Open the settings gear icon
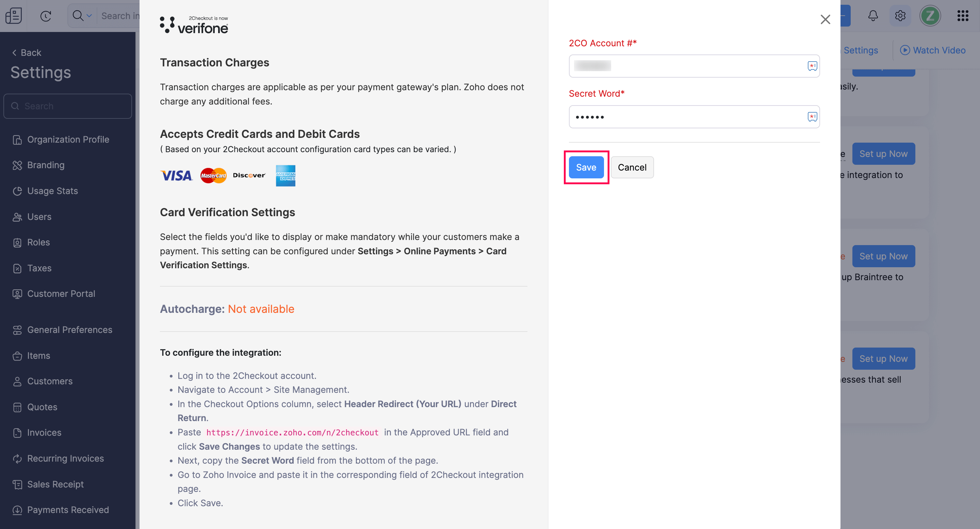Image resolution: width=980 pixels, height=529 pixels. pyautogui.click(x=900, y=16)
